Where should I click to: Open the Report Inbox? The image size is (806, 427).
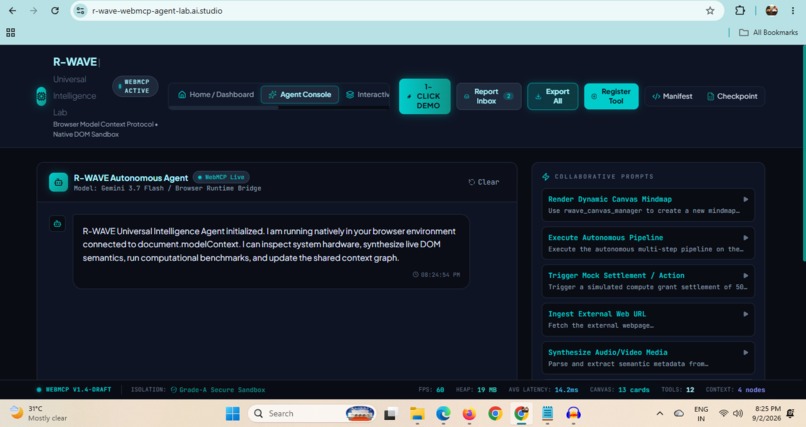pos(488,96)
